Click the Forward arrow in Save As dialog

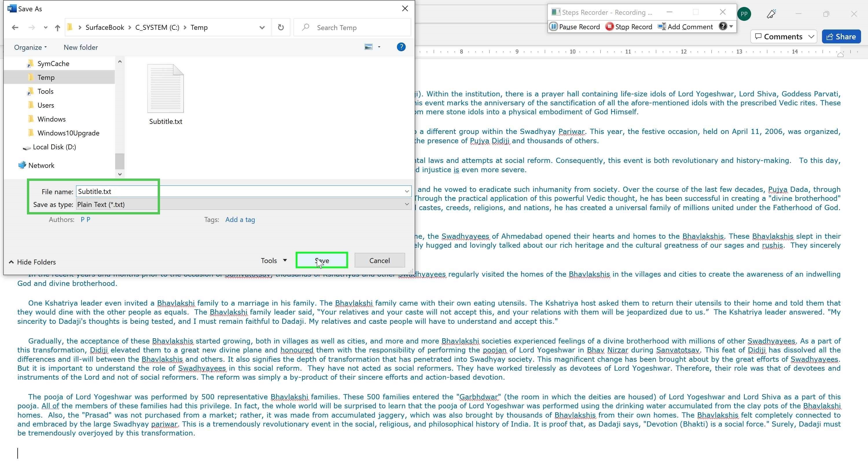point(32,27)
